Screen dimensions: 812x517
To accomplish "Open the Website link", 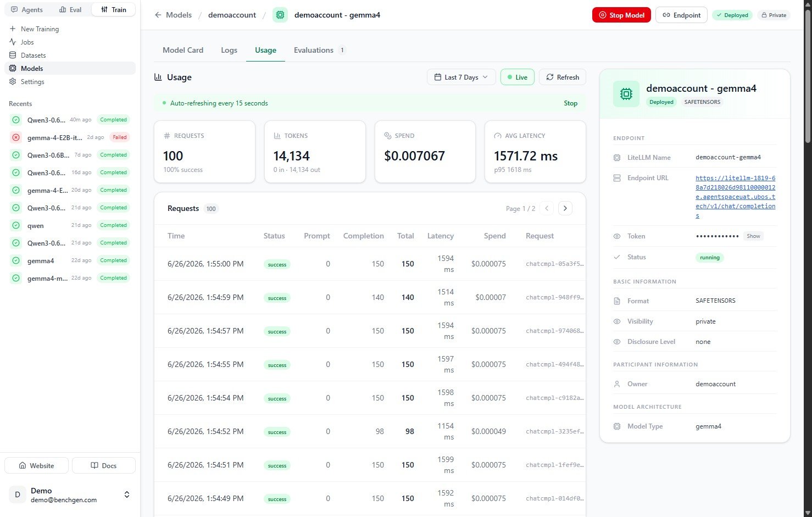I will click(36, 465).
